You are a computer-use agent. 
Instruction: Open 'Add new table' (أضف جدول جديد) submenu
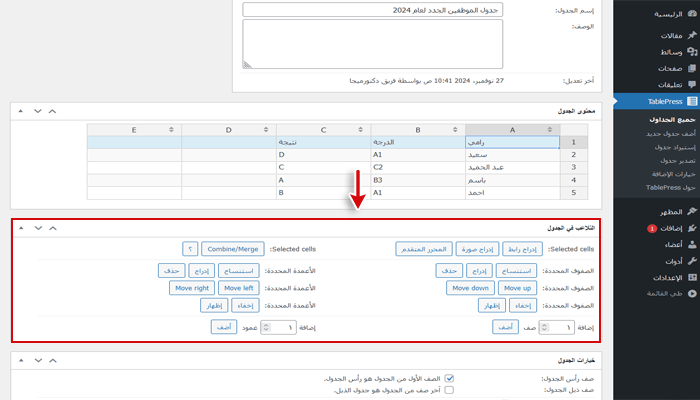coord(651,134)
